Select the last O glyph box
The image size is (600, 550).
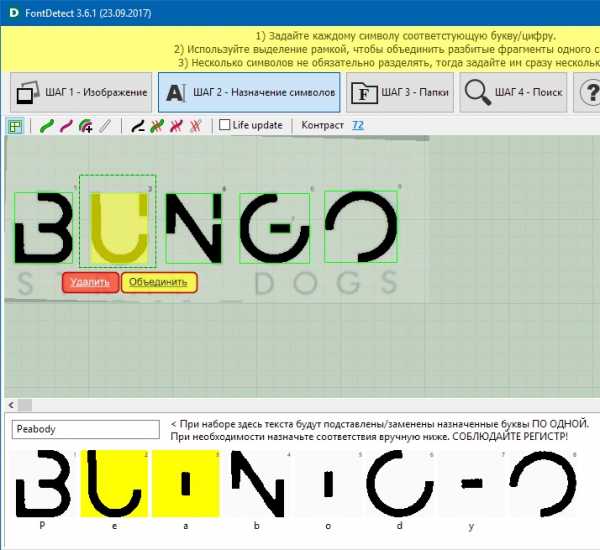pos(361,227)
